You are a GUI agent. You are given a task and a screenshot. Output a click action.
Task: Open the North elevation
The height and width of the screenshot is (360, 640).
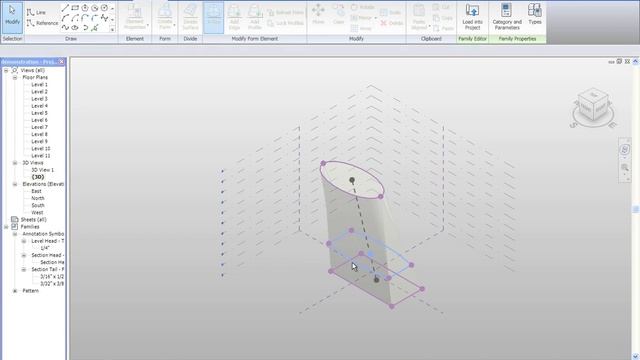38,198
